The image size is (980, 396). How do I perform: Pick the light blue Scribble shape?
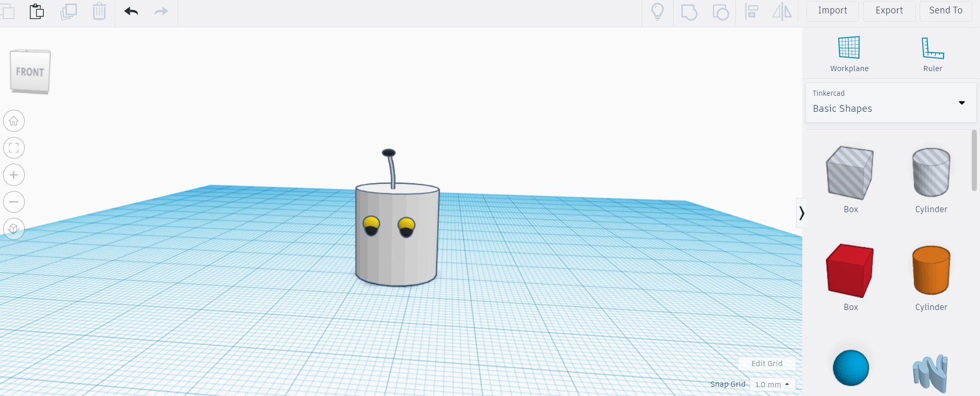click(931, 373)
